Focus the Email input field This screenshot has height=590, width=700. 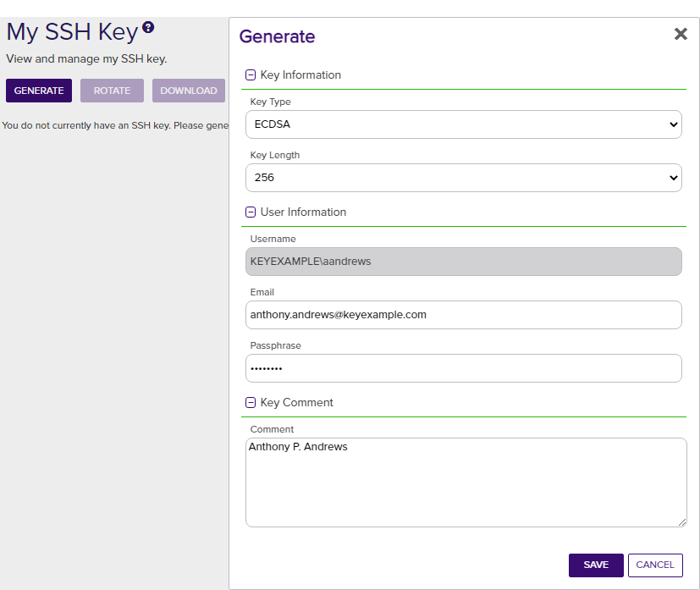(463, 315)
